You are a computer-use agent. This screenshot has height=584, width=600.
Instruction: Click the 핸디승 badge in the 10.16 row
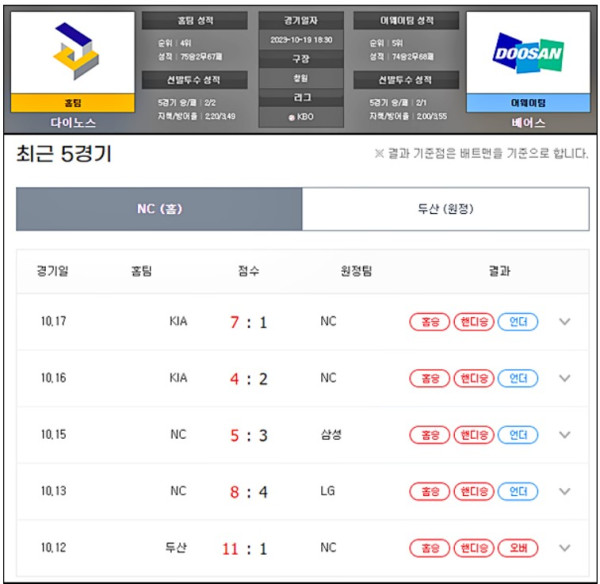click(474, 379)
